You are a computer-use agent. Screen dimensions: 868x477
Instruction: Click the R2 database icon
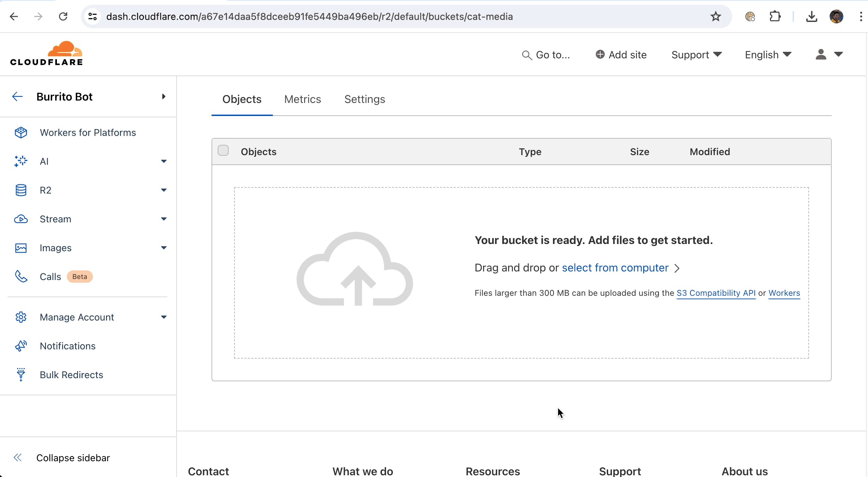click(21, 190)
